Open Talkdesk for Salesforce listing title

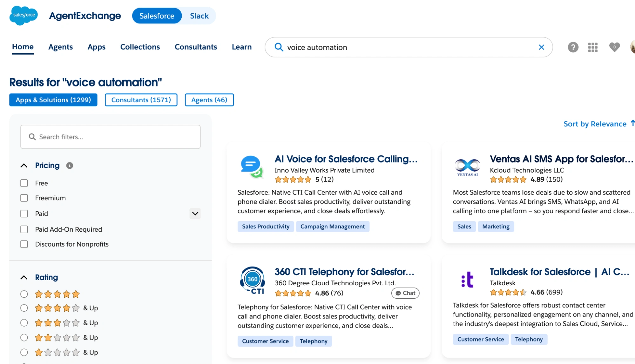point(559,272)
